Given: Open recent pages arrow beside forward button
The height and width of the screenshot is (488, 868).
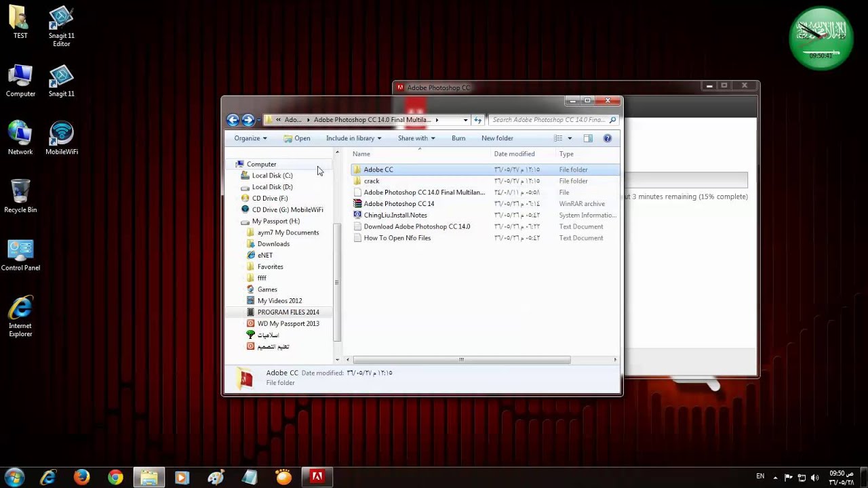Looking at the screenshot, I should click(x=258, y=120).
